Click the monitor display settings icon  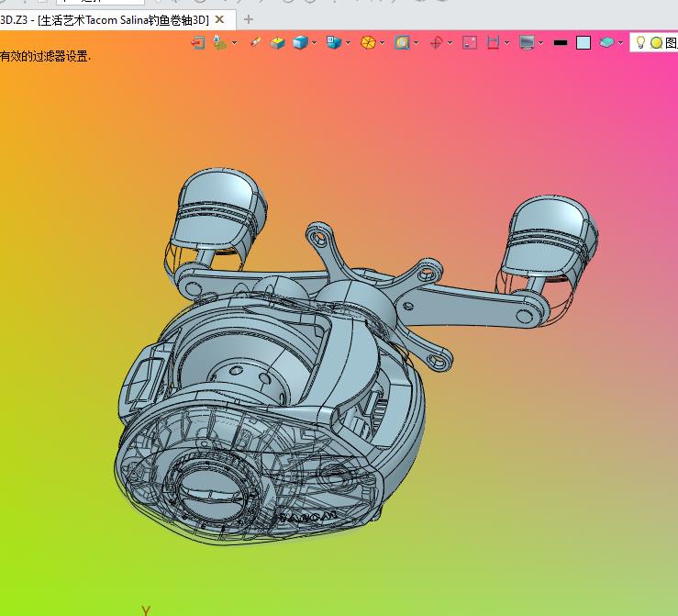tap(528, 43)
